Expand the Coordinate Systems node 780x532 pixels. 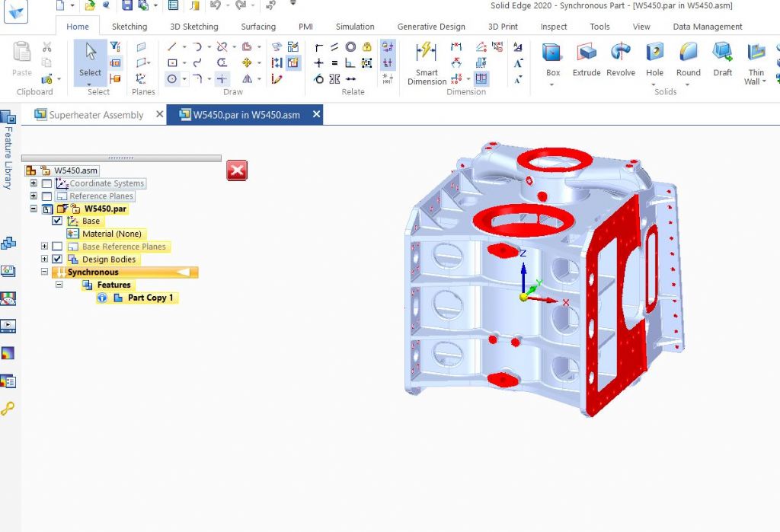[x=34, y=183]
